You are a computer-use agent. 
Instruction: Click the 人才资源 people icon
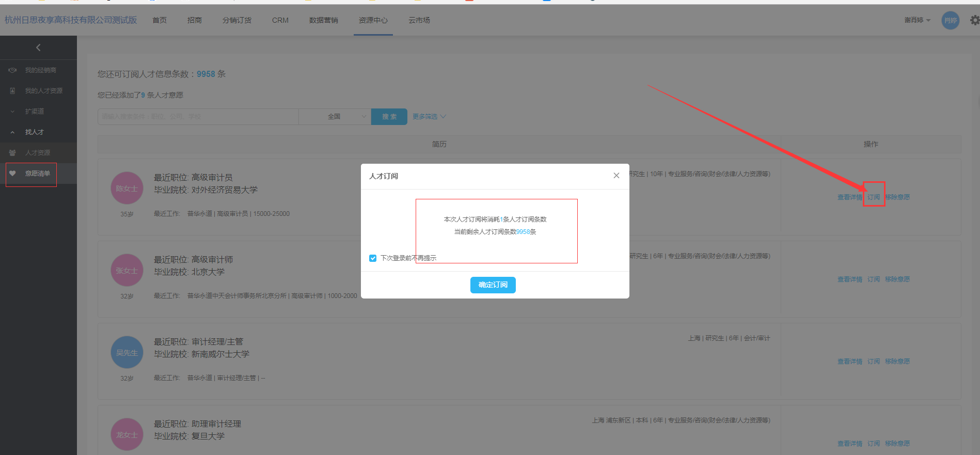[12, 153]
